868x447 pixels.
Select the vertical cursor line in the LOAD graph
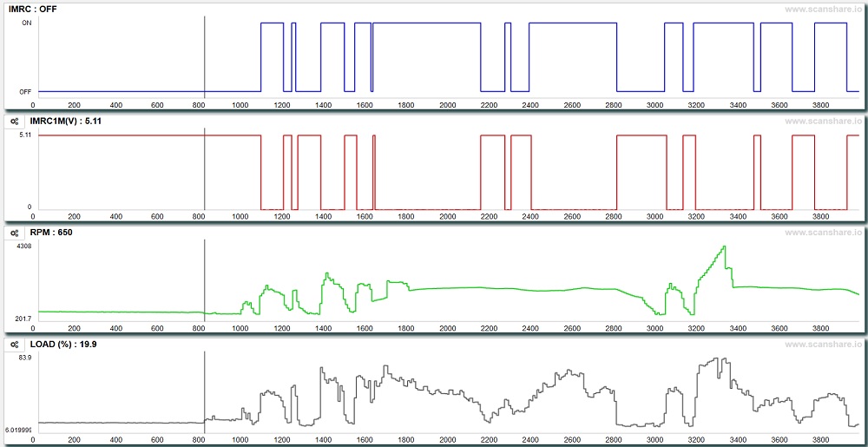point(204,391)
